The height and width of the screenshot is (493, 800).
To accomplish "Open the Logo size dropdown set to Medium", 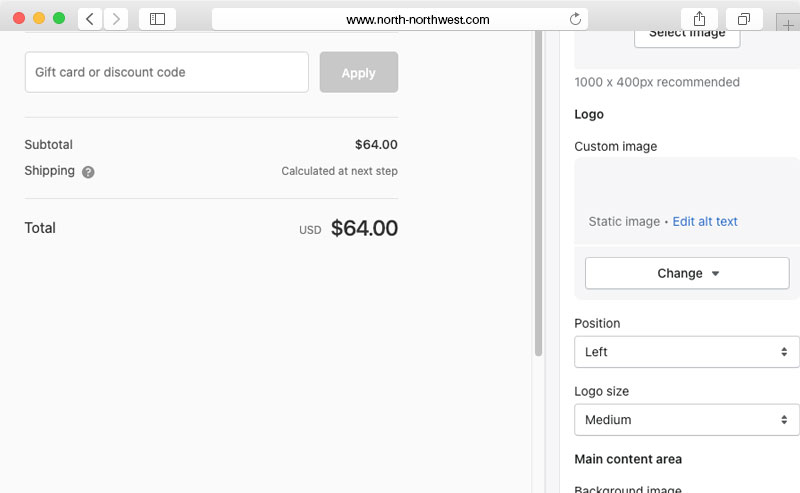I will coord(687,420).
